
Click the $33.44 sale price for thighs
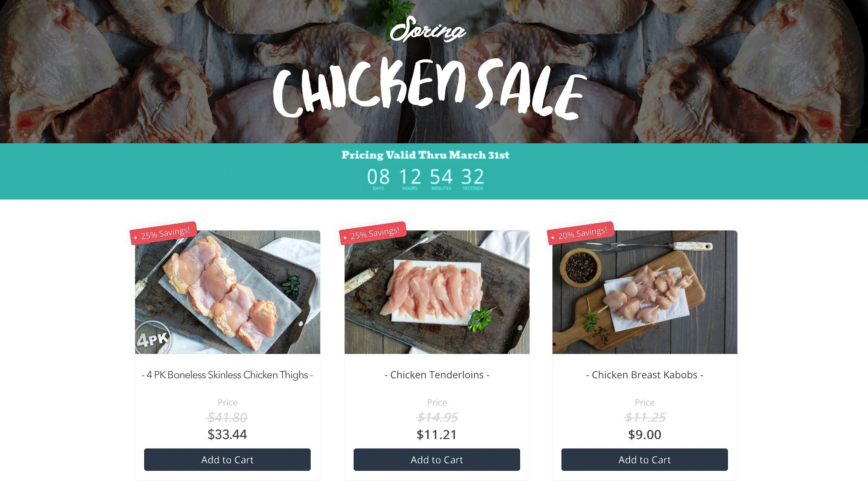pos(227,434)
